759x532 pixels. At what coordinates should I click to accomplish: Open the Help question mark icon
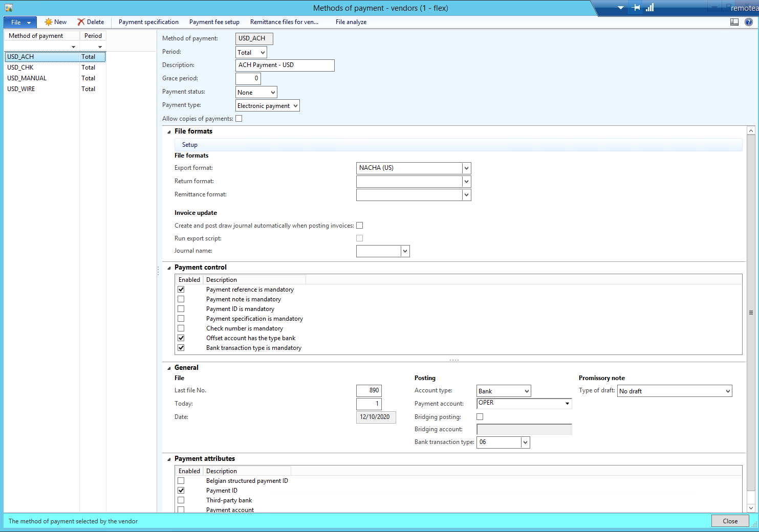click(748, 22)
